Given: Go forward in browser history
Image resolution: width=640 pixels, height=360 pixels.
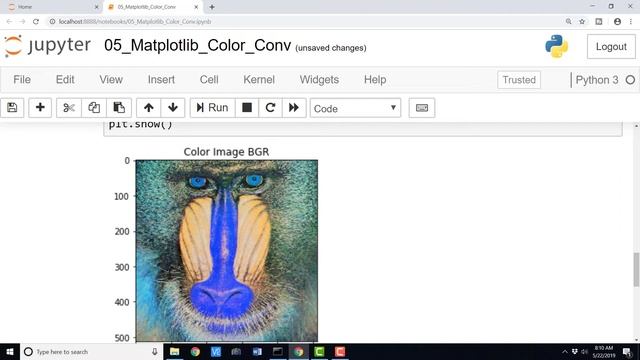Looking at the screenshot, I should tap(22, 22).
